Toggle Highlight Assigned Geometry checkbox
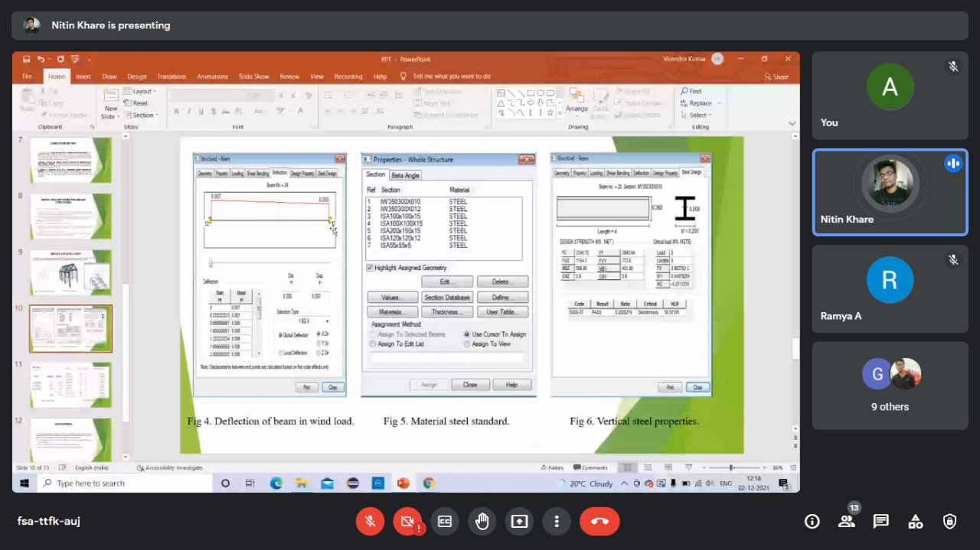Image resolution: width=980 pixels, height=550 pixels. (x=371, y=268)
